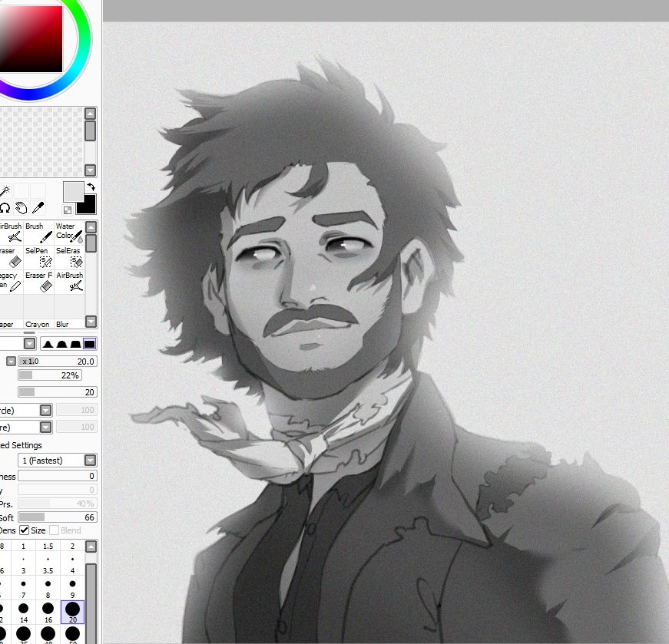Image resolution: width=669 pixels, height=644 pixels.
Task: Toggle the transparent color button
Action: click(68, 210)
